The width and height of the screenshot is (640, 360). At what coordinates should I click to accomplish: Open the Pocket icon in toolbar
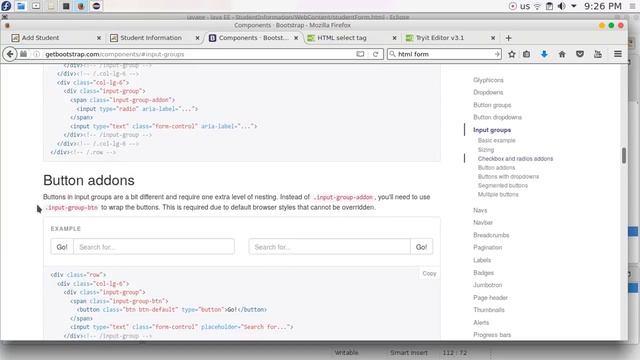580,54
